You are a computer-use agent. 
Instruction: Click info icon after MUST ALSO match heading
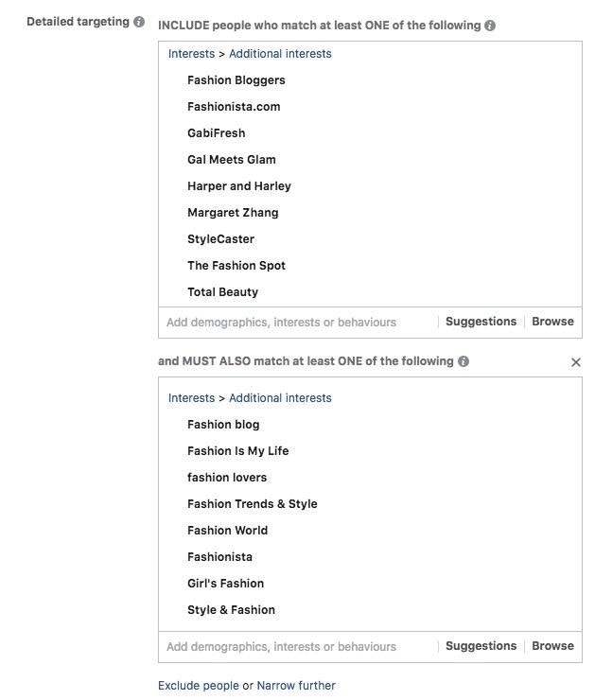[463, 361]
